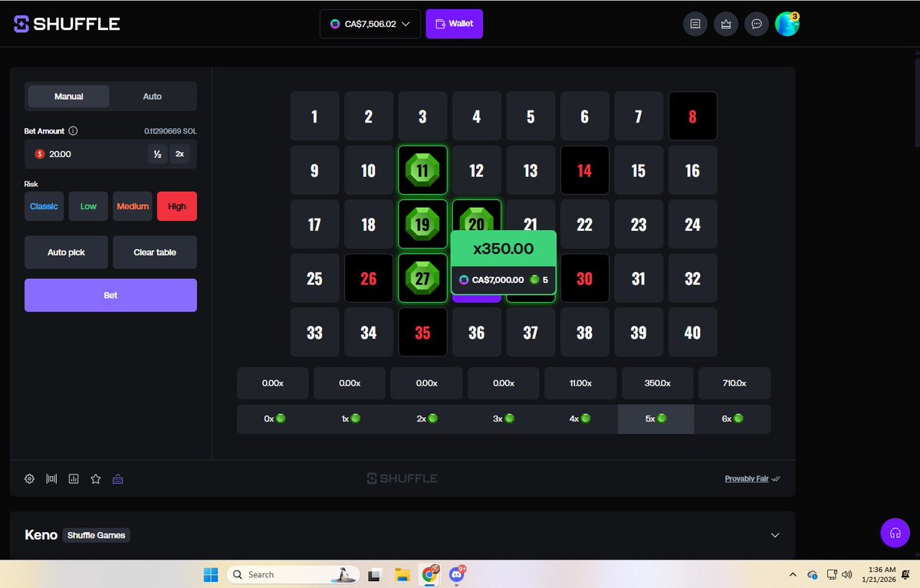
Task: Open the bet slip receipt icon
Action: (x=695, y=24)
